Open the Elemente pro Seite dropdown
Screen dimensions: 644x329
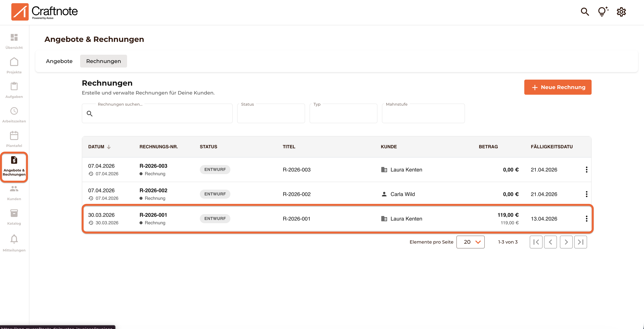pos(470,242)
